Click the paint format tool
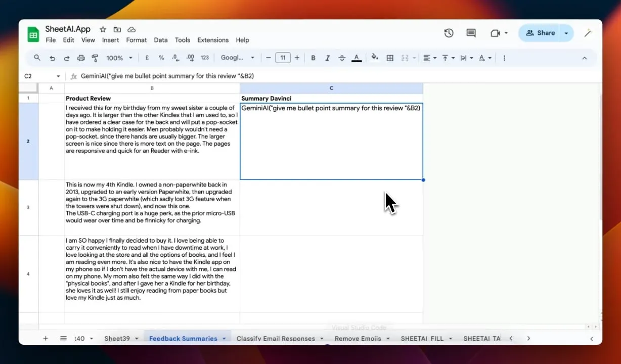Screen dimensions: 621x364 [95, 58]
